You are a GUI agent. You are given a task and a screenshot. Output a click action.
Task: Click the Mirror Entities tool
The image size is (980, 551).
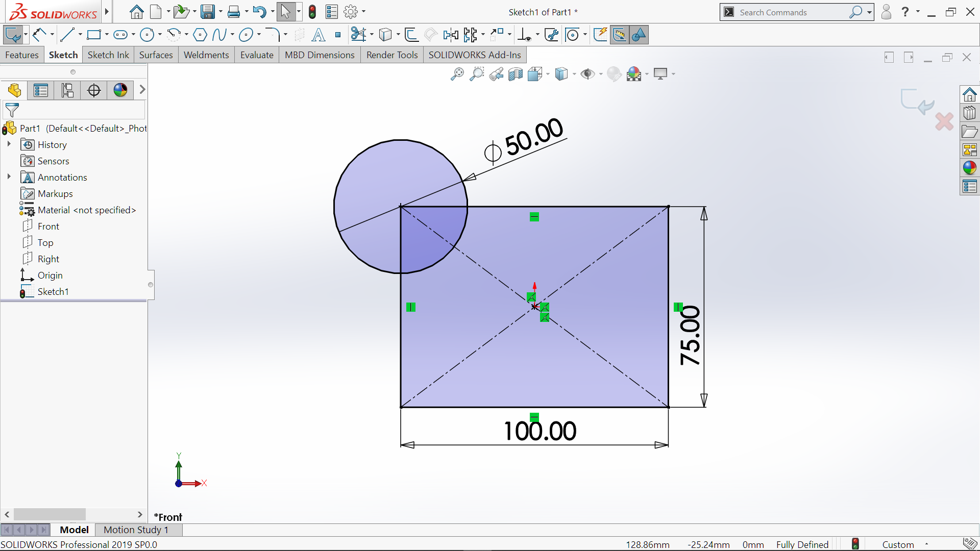click(x=451, y=35)
